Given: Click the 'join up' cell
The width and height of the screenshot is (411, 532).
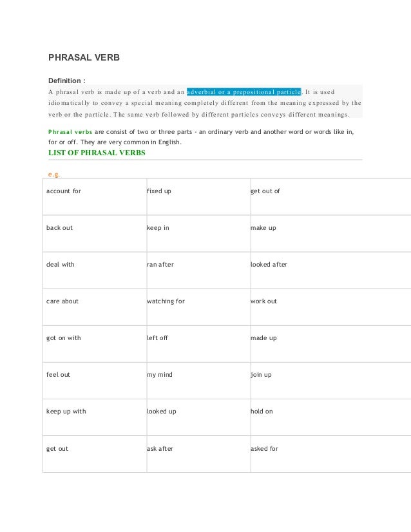Looking at the screenshot, I should tap(331, 381).
